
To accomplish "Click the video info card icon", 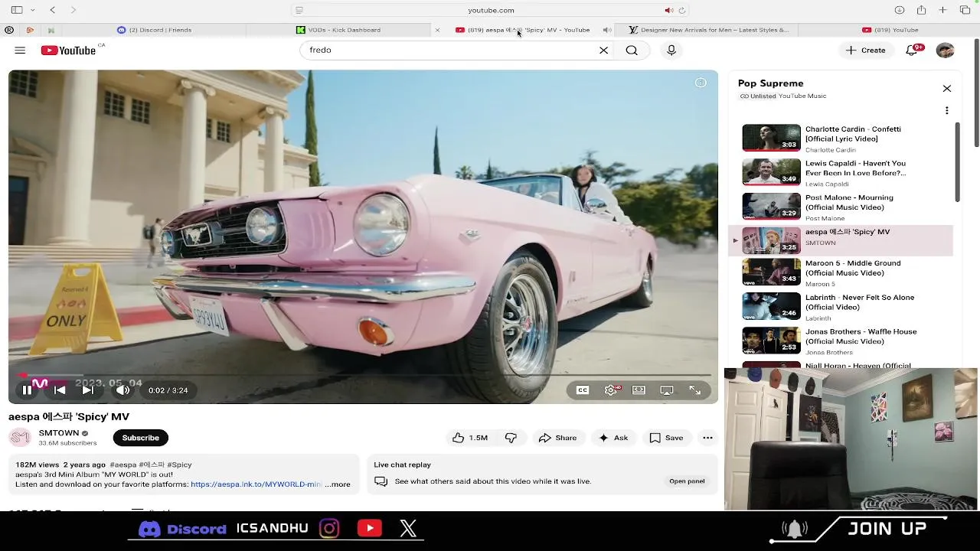I will click(701, 83).
